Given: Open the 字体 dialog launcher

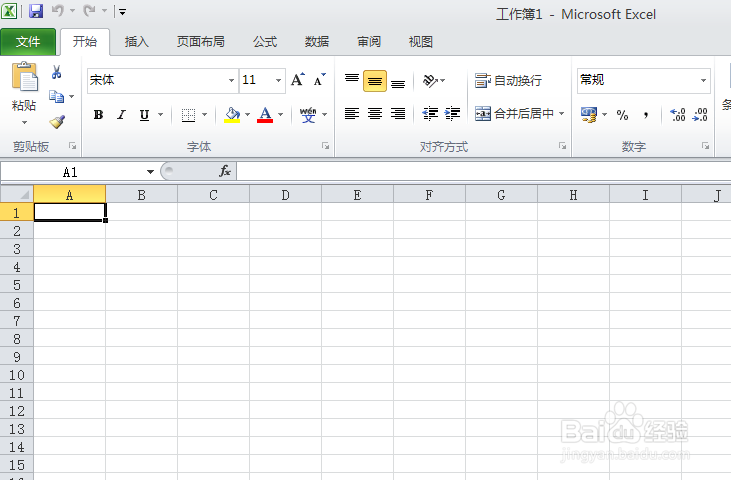Looking at the screenshot, I should [325, 146].
